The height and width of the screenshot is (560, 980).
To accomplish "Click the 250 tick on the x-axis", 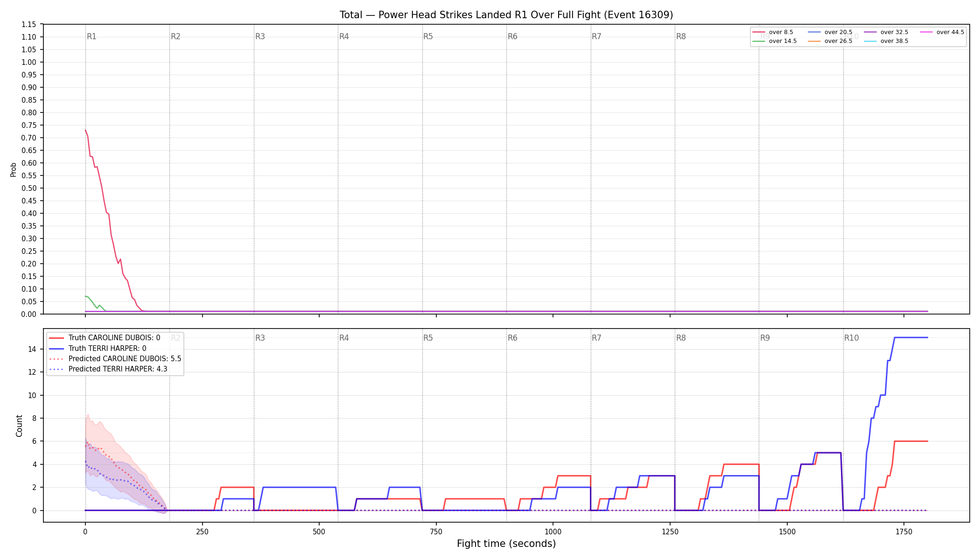I will (x=202, y=532).
